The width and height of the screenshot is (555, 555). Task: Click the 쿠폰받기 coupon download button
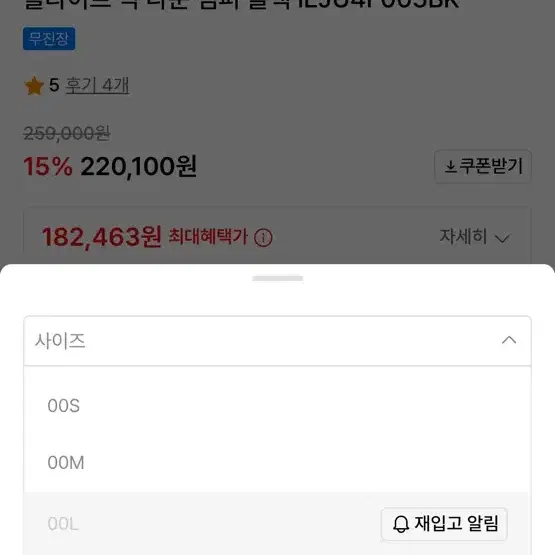click(x=483, y=166)
